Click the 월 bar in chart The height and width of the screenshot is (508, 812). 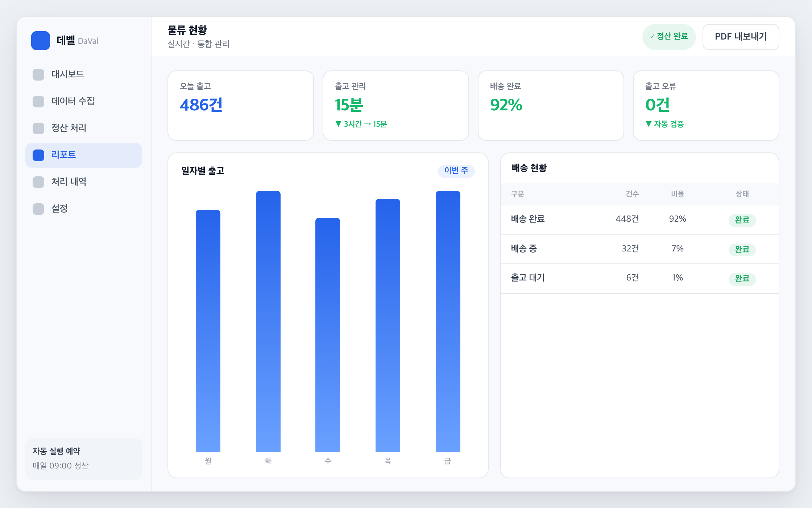click(208, 331)
